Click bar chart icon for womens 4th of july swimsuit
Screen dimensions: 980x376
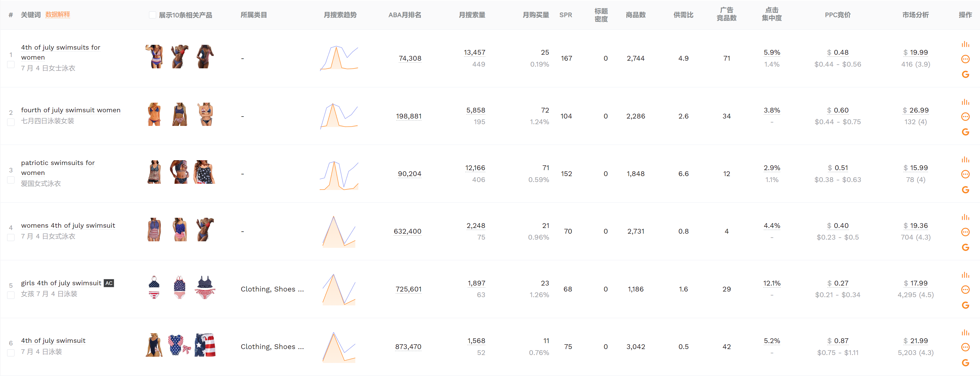point(965,217)
